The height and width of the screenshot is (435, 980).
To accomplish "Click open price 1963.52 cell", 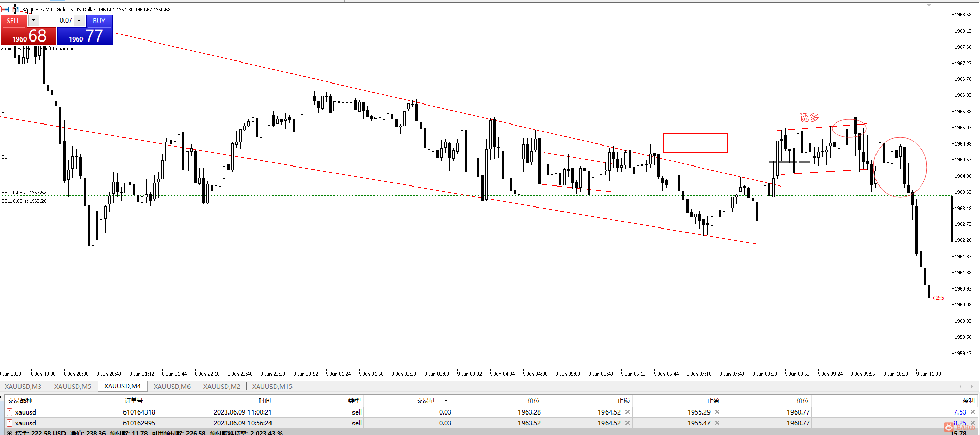I will (x=529, y=423).
